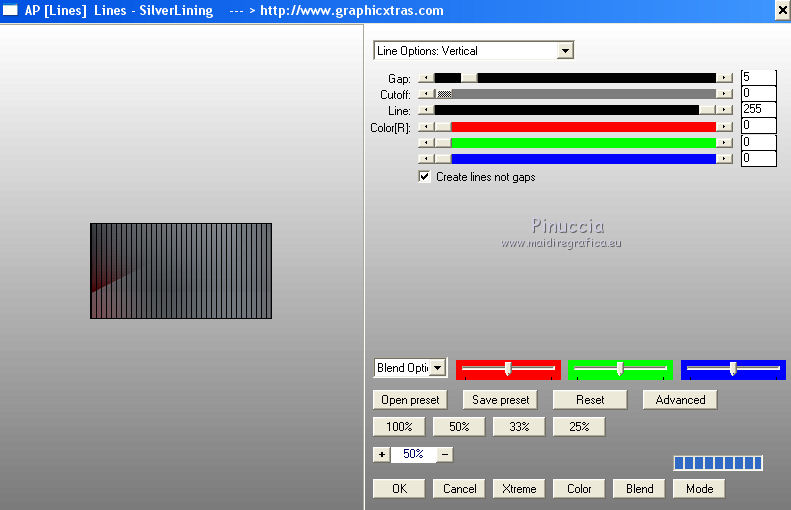This screenshot has width=791, height=510.
Task: Click the green color slider left arrow
Action: point(426,143)
